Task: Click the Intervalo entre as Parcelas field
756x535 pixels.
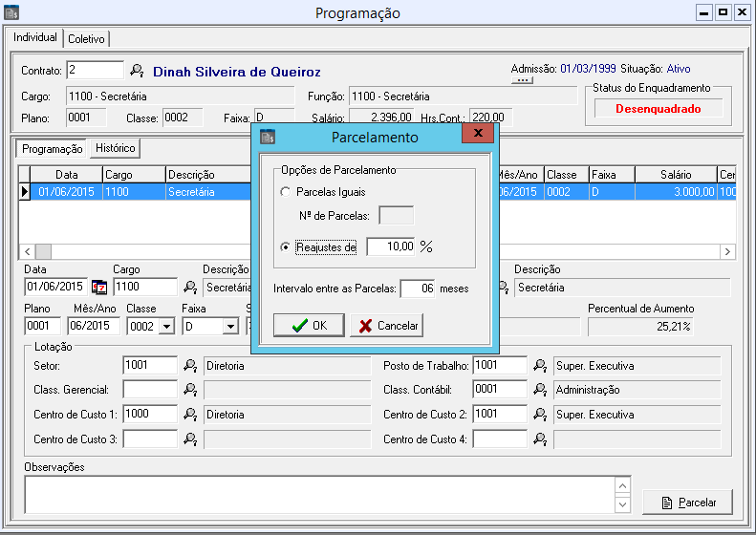Action: (417, 289)
